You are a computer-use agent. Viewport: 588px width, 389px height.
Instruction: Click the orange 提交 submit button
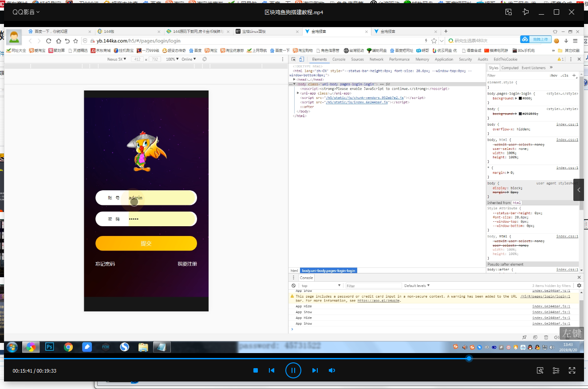click(x=146, y=244)
